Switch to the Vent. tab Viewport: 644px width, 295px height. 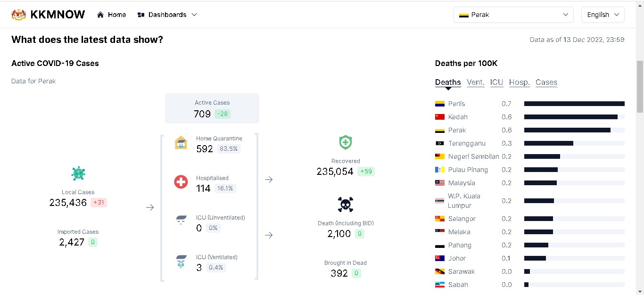(475, 82)
